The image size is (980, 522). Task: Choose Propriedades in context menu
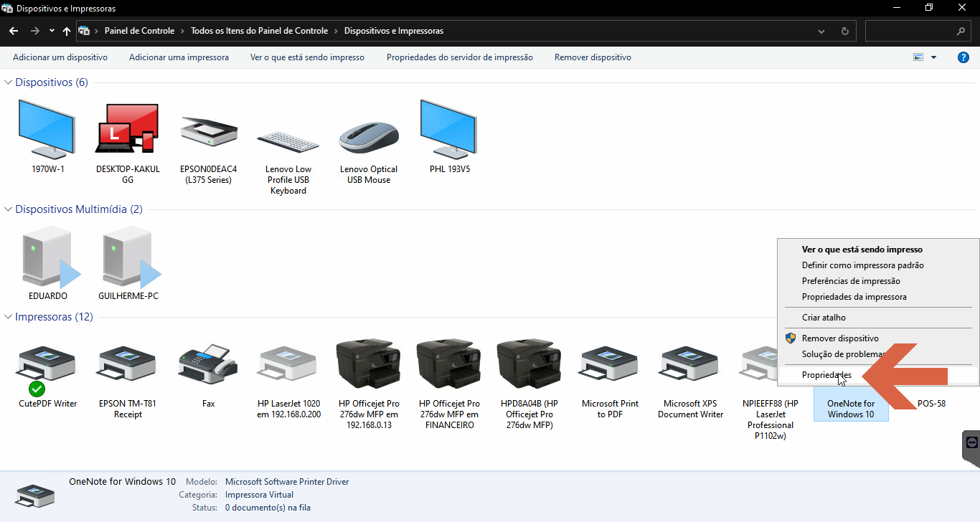click(x=878, y=375)
